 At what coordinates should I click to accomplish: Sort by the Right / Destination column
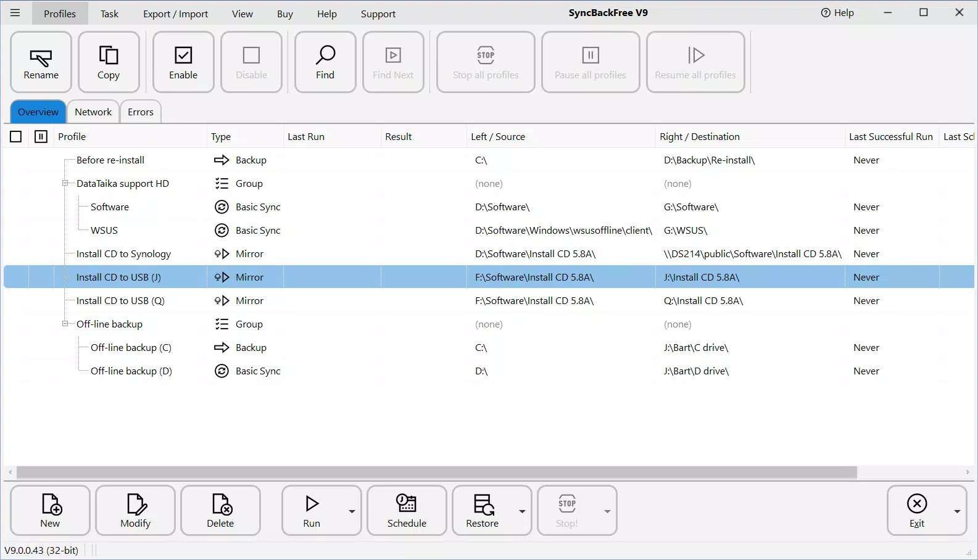click(750, 136)
